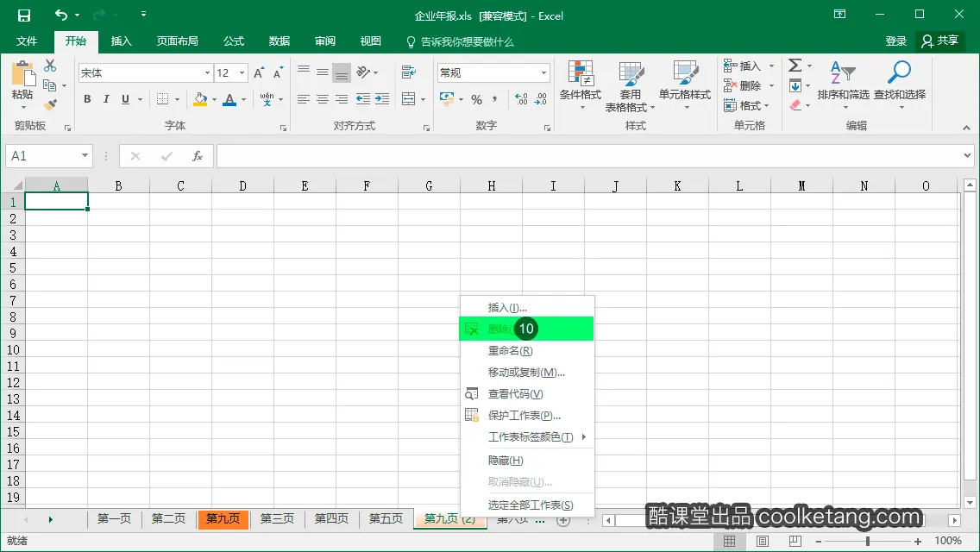Click the Undo arrow icon
Screen dimensions: 980x552
[x=61, y=15]
